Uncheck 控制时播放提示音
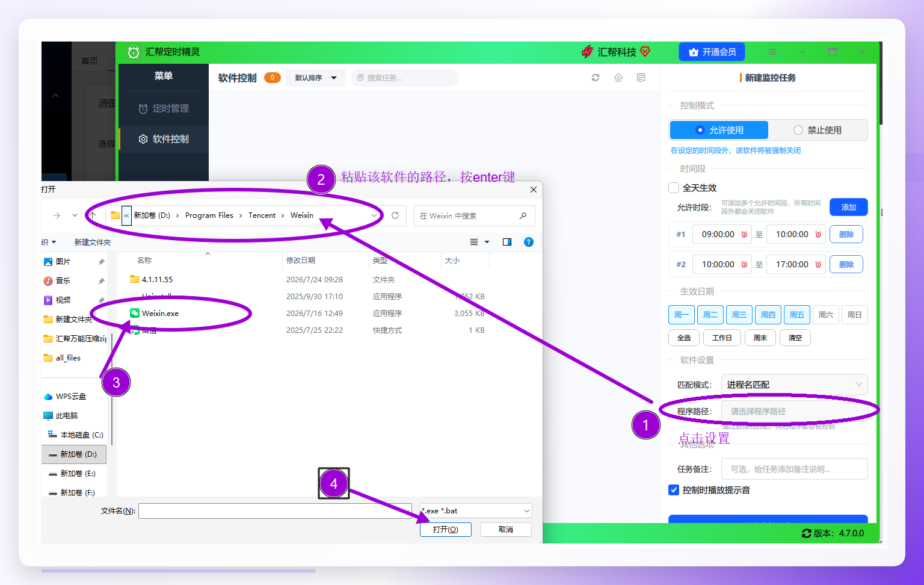Viewport: 924px width, 585px height. coord(674,490)
